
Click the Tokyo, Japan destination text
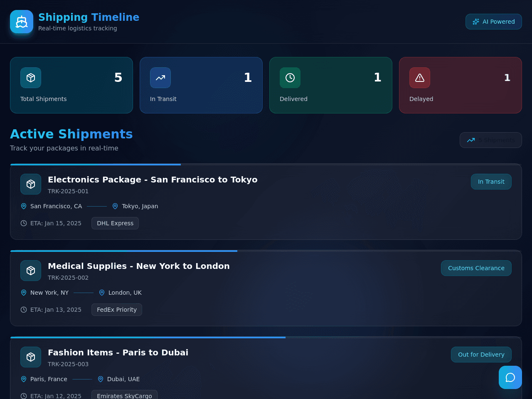(140, 206)
